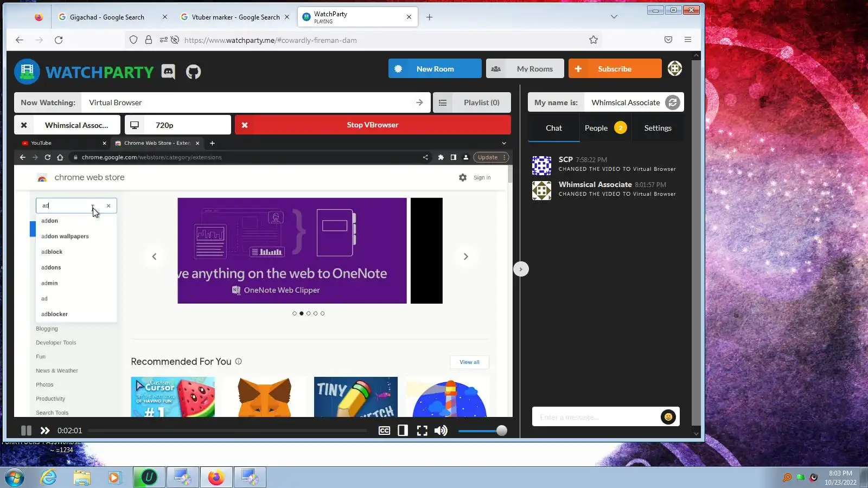Switch to the People tab

pyautogui.click(x=605, y=128)
